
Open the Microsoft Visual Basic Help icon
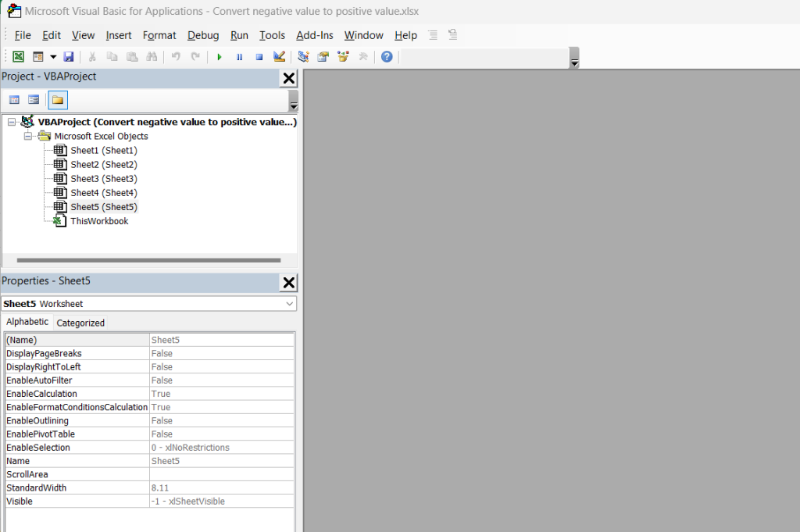click(386, 56)
